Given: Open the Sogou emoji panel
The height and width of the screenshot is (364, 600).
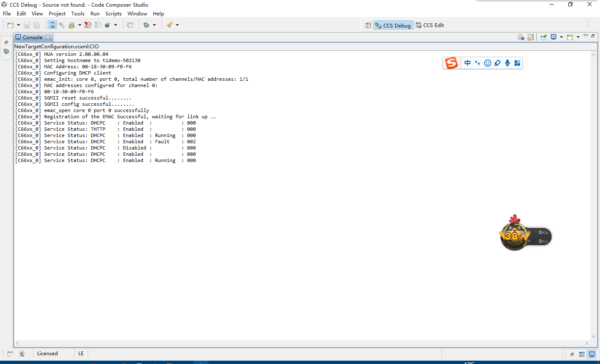Looking at the screenshot, I should tap(487, 63).
